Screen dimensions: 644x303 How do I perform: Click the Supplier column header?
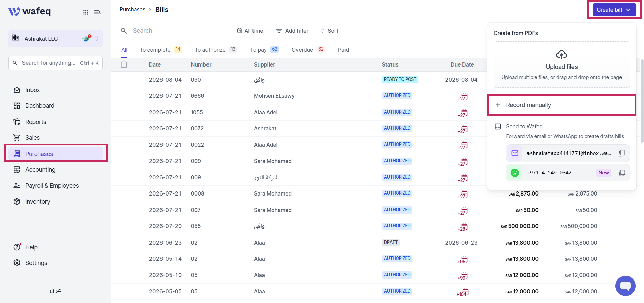[264, 64]
